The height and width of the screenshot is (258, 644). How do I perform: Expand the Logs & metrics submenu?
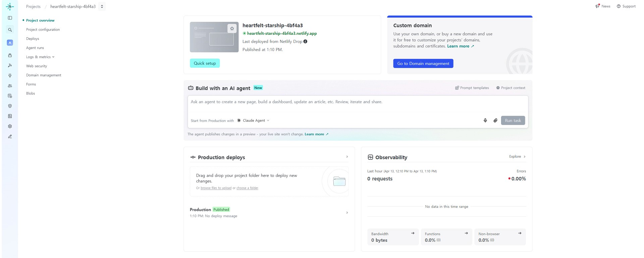pos(40,57)
